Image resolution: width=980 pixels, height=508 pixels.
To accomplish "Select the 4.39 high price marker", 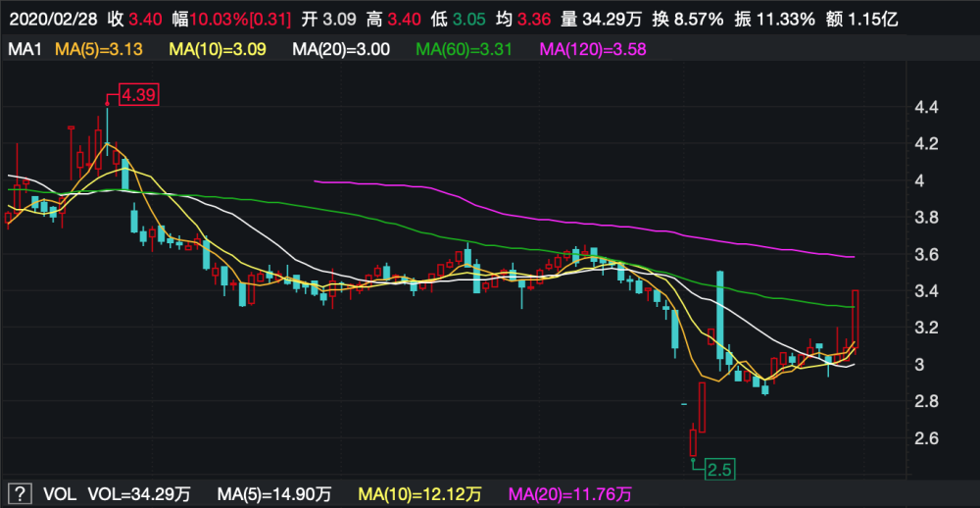I will tap(139, 96).
